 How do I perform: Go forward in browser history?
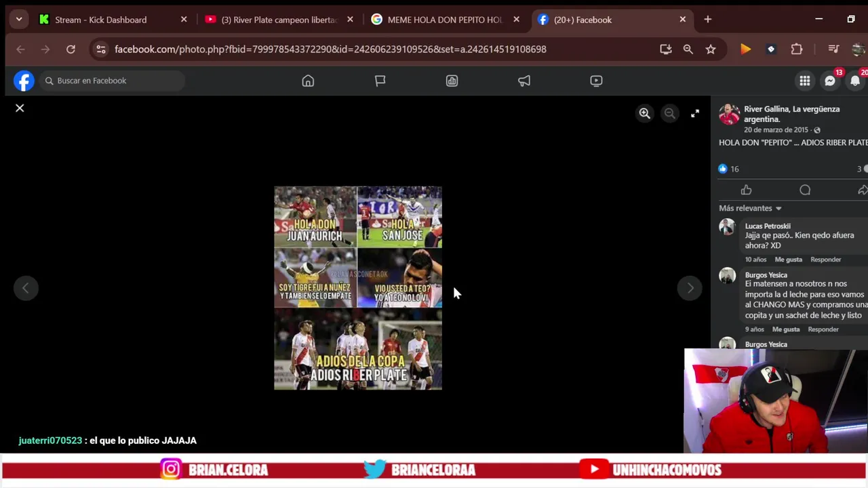point(45,49)
